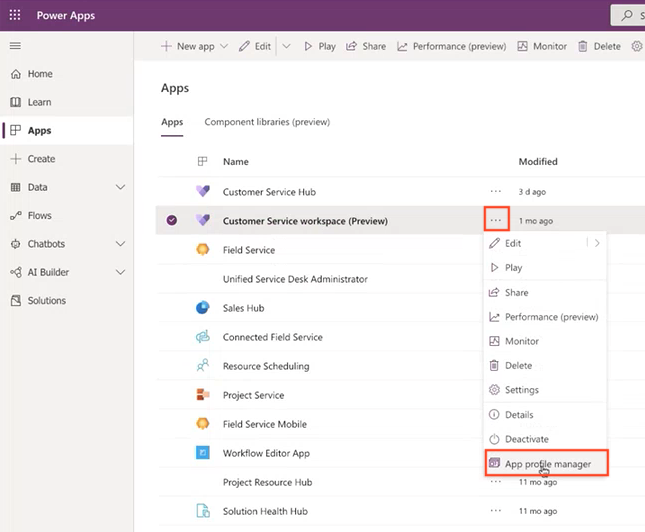645x532 pixels.
Task: Go to Home in sidebar
Action: click(x=40, y=74)
